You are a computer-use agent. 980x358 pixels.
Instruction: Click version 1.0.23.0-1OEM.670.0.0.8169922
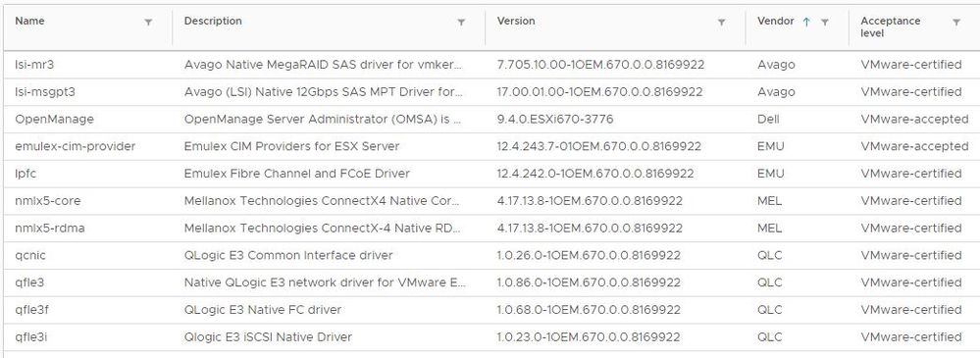(589, 336)
